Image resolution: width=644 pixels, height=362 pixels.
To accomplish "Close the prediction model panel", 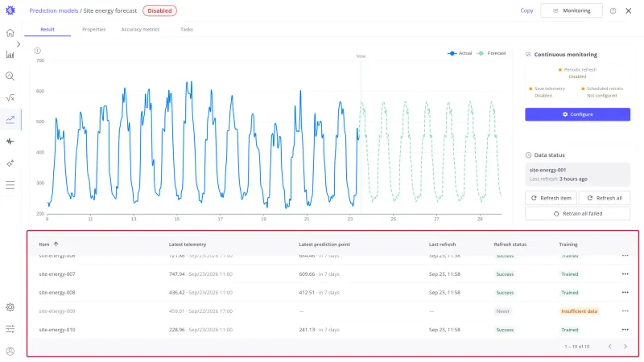I will pyautogui.click(x=629, y=11).
